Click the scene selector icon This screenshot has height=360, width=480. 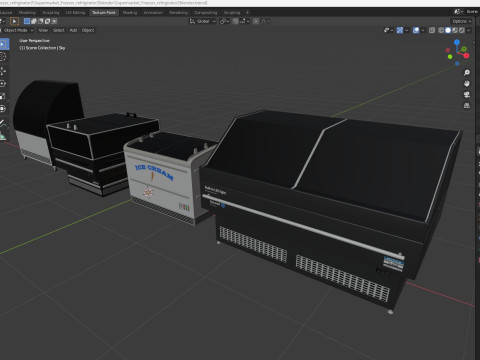[x=458, y=12]
